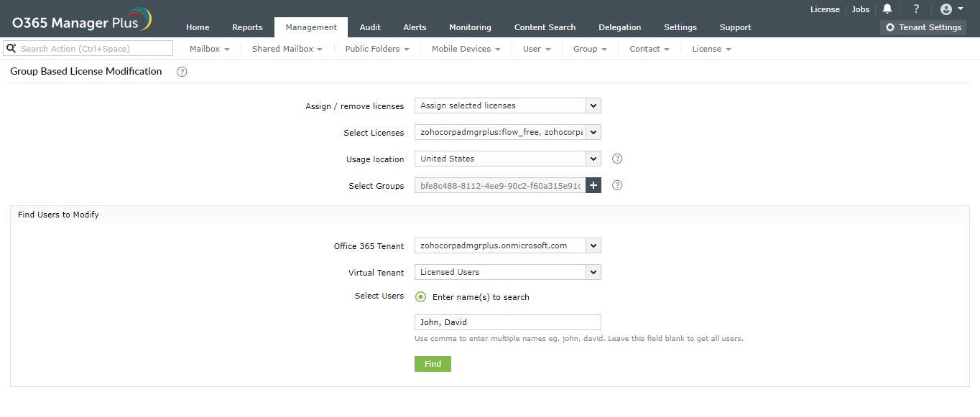980x417 pixels.
Task: Click the names field containing 'John, David'
Action: click(508, 322)
